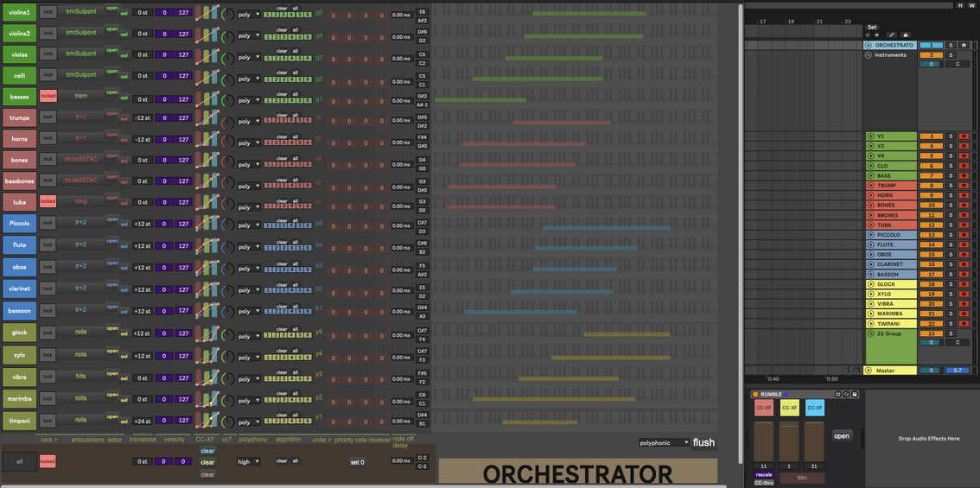
Task: Select the blue CC-XF tab in RUMBLE
Action: 815,408
